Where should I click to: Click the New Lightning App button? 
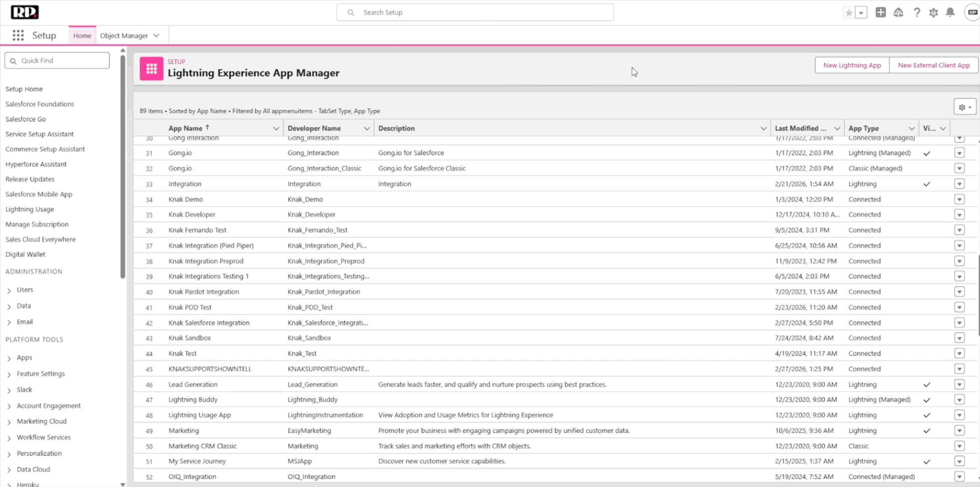(x=852, y=65)
